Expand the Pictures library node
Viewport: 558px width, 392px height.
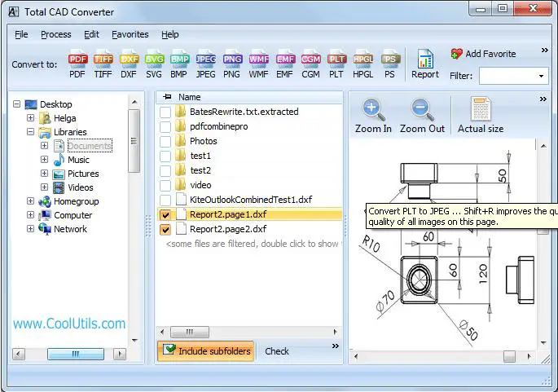click(44, 174)
